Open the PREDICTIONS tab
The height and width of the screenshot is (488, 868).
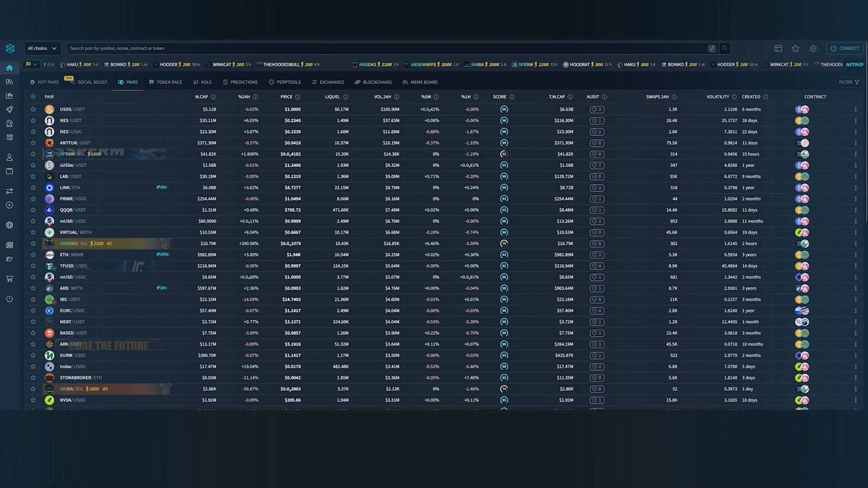coord(240,82)
